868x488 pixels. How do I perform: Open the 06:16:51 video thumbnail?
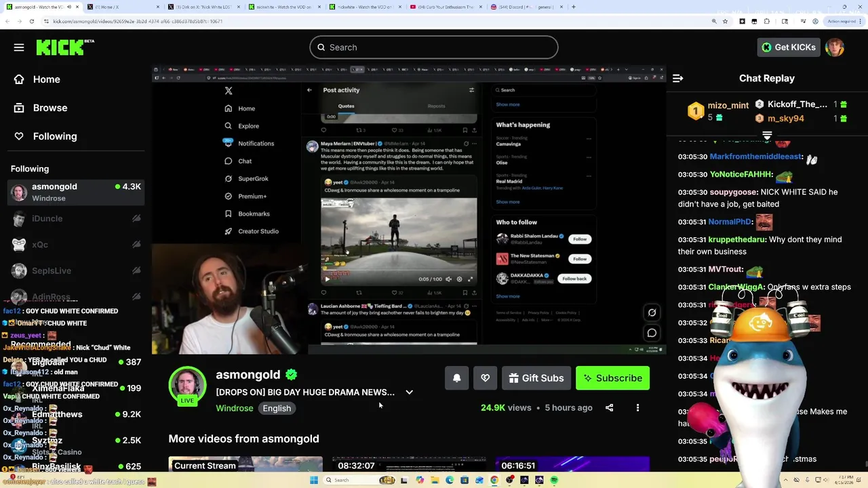[572, 465]
